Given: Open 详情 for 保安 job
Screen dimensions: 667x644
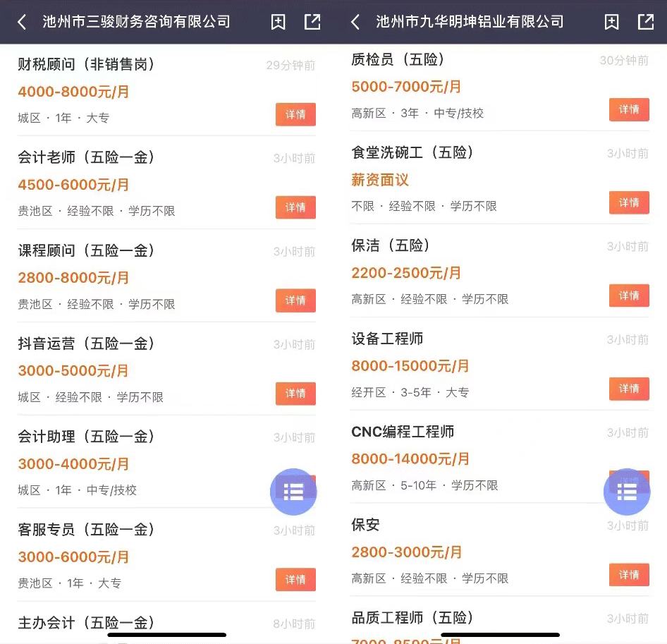Looking at the screenshot, I should click(x=629, y=575).
